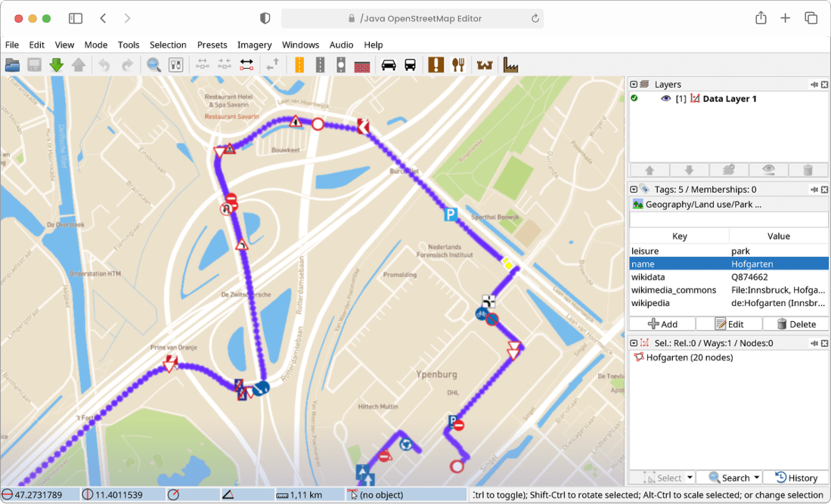Reload the page in browser
The width and height of the screenshot is (831, 504).
pyautogui.click(x=535, y=19)
